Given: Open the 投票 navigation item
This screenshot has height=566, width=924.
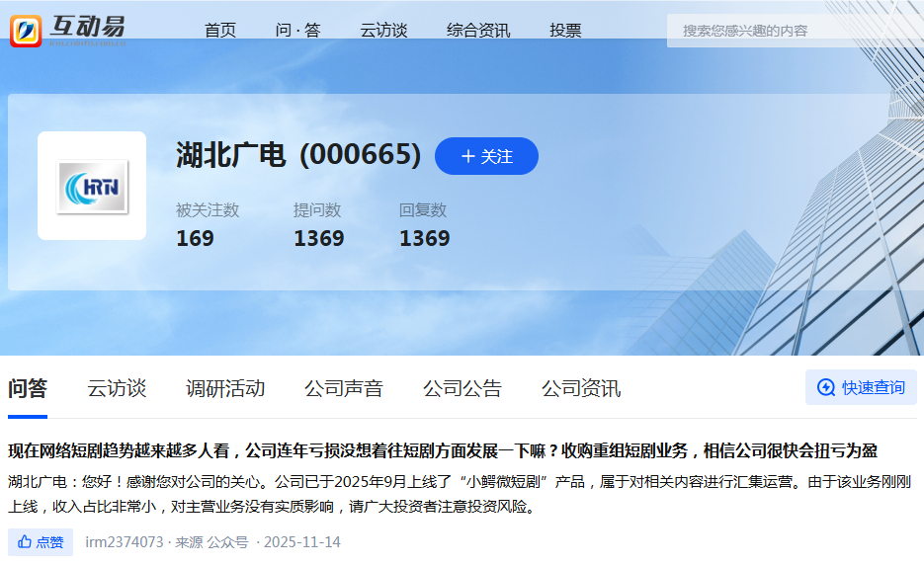Looking at the screenshot, I should click(565, 31).
